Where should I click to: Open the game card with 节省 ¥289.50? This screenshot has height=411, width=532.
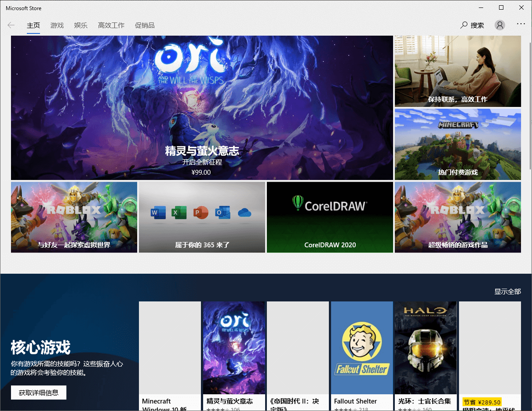tap(490, 356)
